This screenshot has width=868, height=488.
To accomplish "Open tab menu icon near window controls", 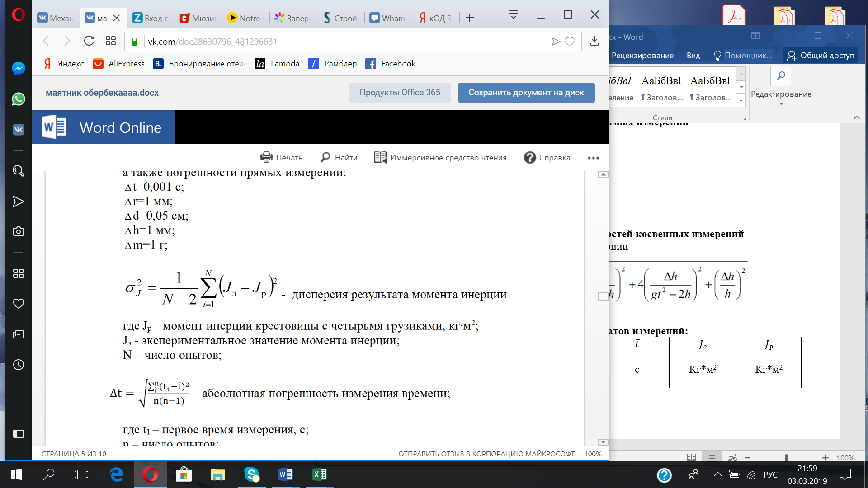I will coord(513,15).
